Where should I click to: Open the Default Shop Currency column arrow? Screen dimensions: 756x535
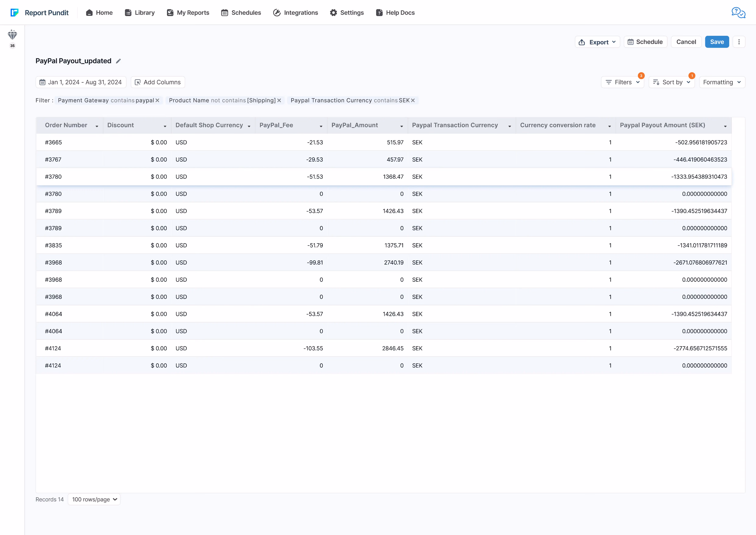249,126
